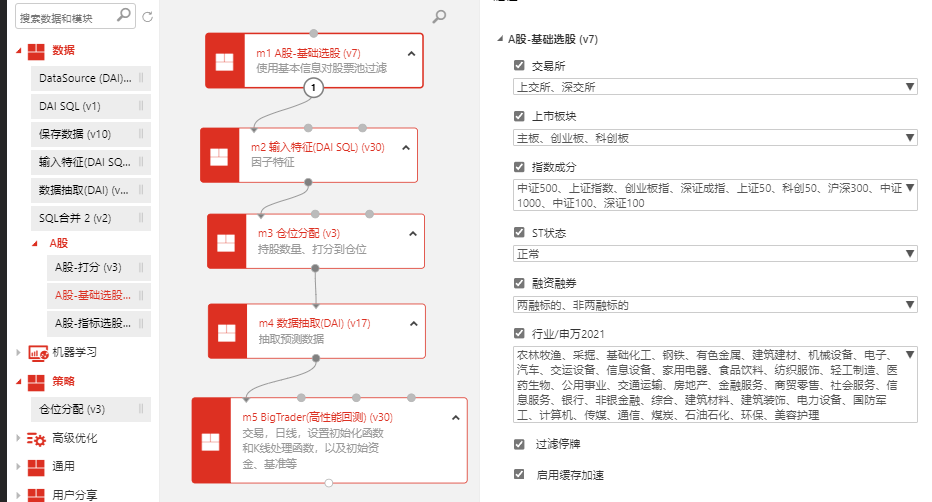Collapse the 数据 tree triangle

point(19,51)
